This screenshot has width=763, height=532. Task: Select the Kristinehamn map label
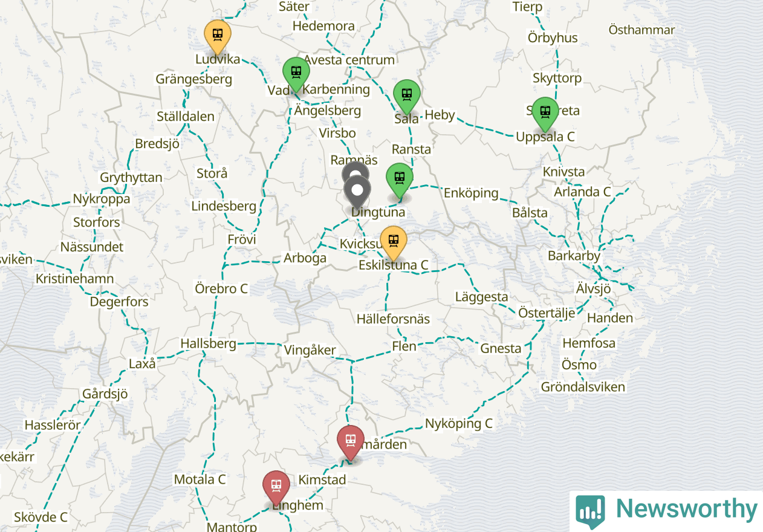[x=74, y=279]
